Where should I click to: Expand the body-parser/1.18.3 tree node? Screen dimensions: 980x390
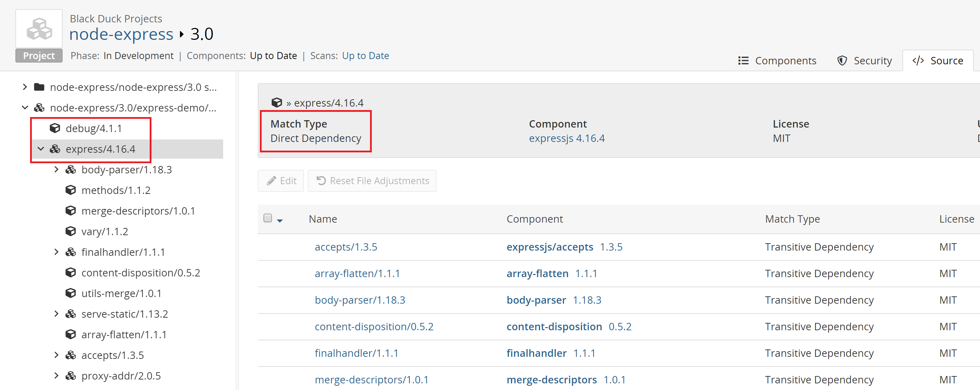coord(56,169)
